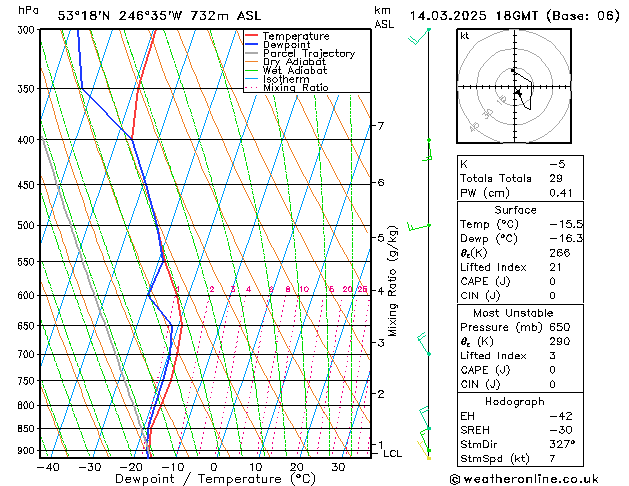629x486 pixels.
Task: Click the StmSpd (kt) value 7
Action: pos(552,458)
